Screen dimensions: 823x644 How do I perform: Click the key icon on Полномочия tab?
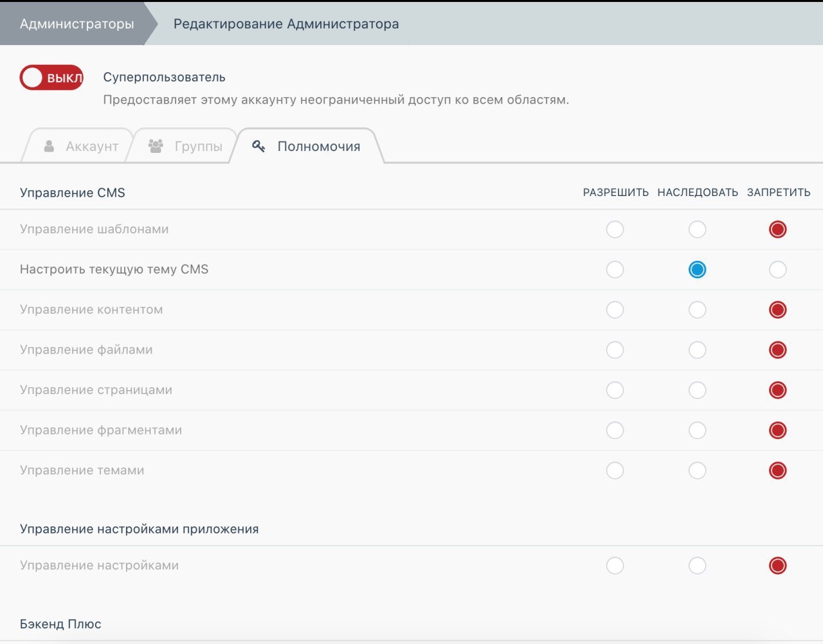[x=258, y=146]
